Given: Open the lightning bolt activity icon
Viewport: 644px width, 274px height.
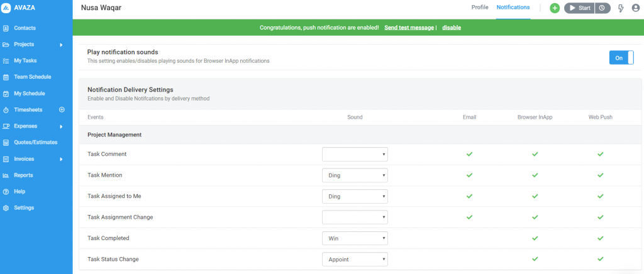Looking at the screenshot, I should pos(621,8).
